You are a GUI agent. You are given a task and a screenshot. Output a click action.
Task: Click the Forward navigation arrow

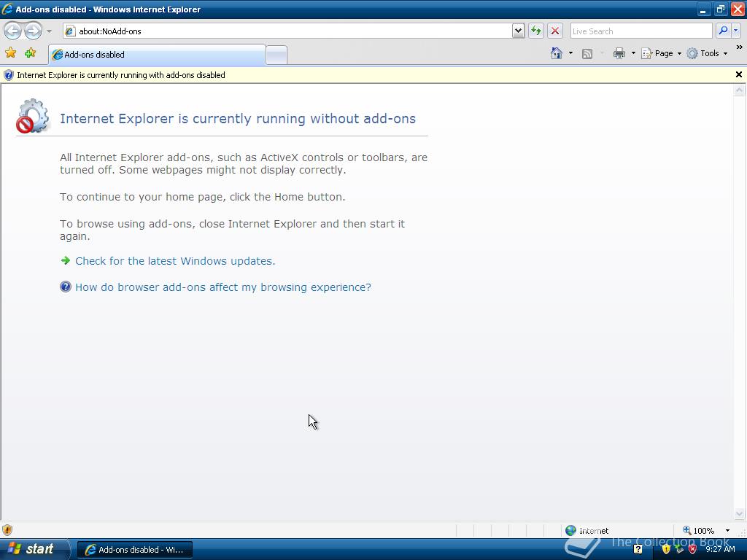coord(33,31)
